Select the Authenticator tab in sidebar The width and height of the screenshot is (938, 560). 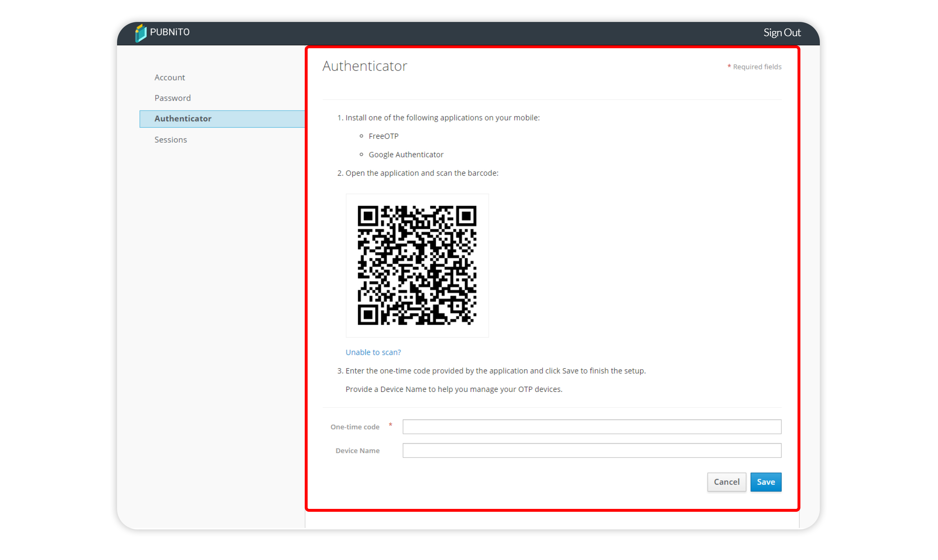pos(183,118)
